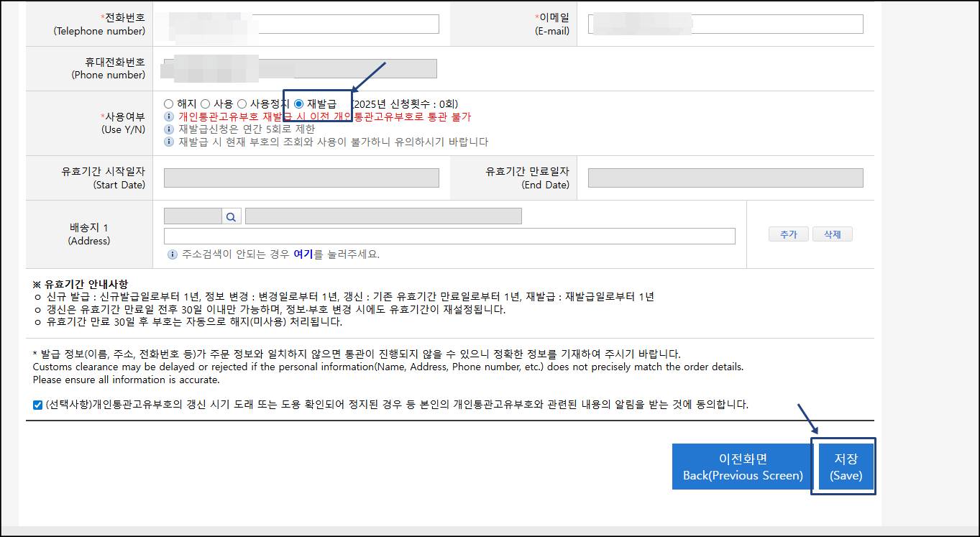Select the 재발급 (reissue) radio button

[298, 104]
